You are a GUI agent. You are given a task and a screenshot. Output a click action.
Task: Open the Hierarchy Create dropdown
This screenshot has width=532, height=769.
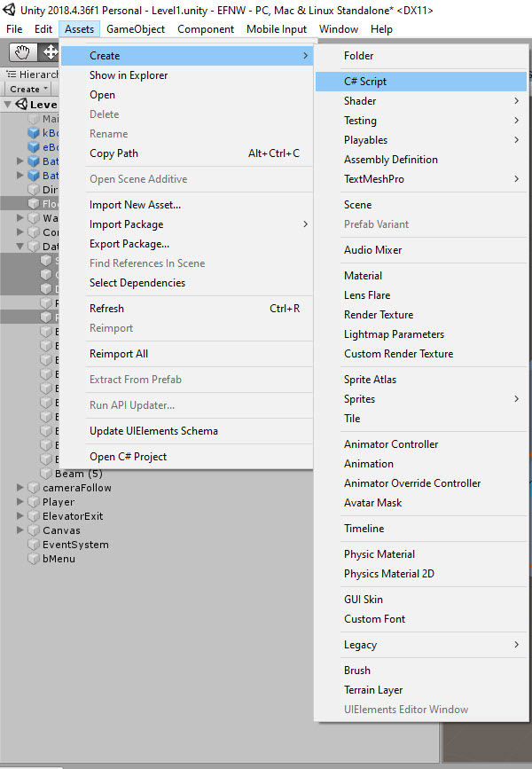click(x=28, y=89)
